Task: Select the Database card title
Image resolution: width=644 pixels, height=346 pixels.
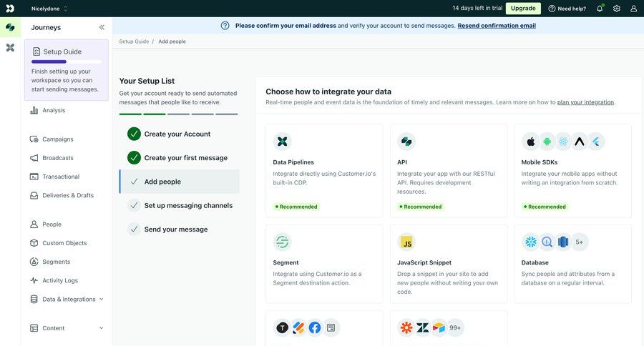Action: 535,262
